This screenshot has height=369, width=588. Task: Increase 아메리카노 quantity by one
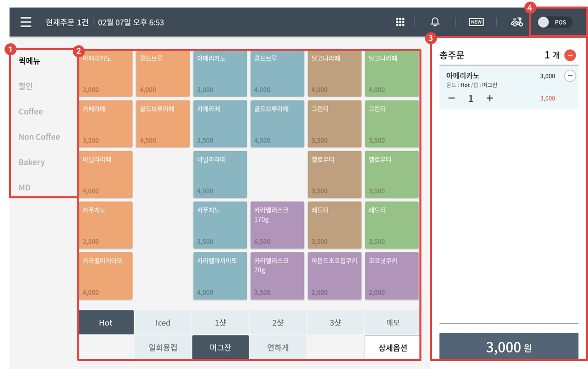point(490,98)
